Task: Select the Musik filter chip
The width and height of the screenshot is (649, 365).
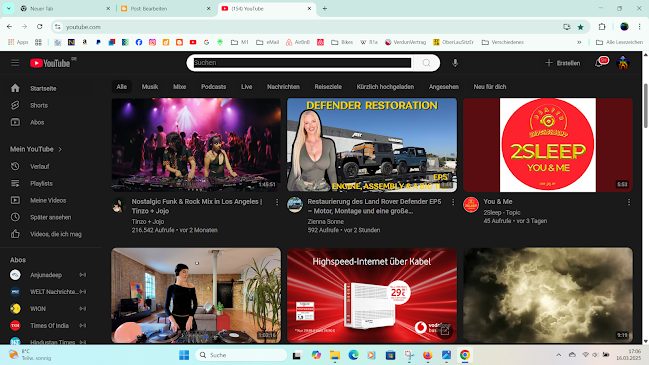Action: [x=150, y=86]
